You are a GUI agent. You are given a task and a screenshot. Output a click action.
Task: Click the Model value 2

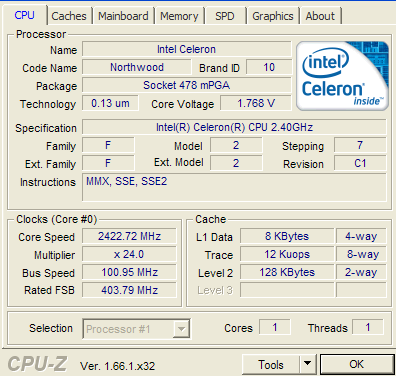(236, 145)
